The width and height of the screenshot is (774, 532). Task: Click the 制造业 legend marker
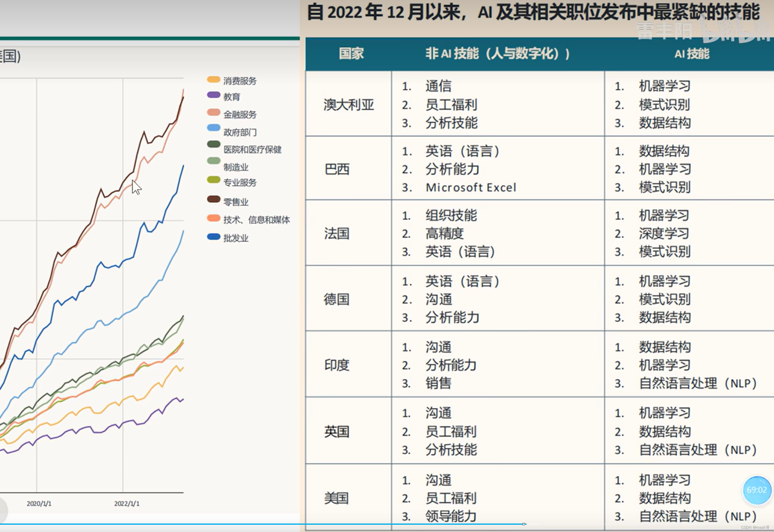click(x=213, y=161)
